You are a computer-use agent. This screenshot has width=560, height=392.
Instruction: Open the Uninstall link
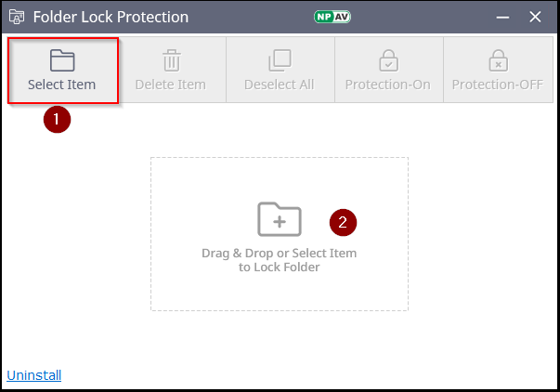(x=34, y=375)
